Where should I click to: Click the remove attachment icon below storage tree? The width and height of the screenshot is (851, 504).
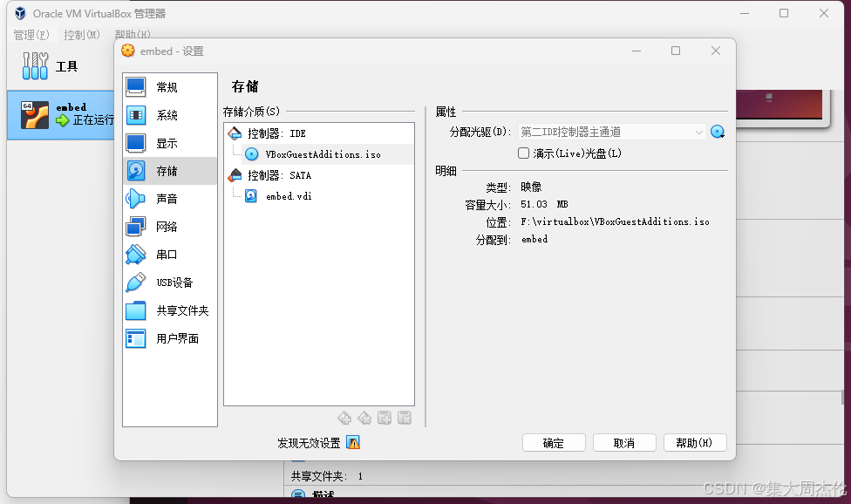(405, 418)
